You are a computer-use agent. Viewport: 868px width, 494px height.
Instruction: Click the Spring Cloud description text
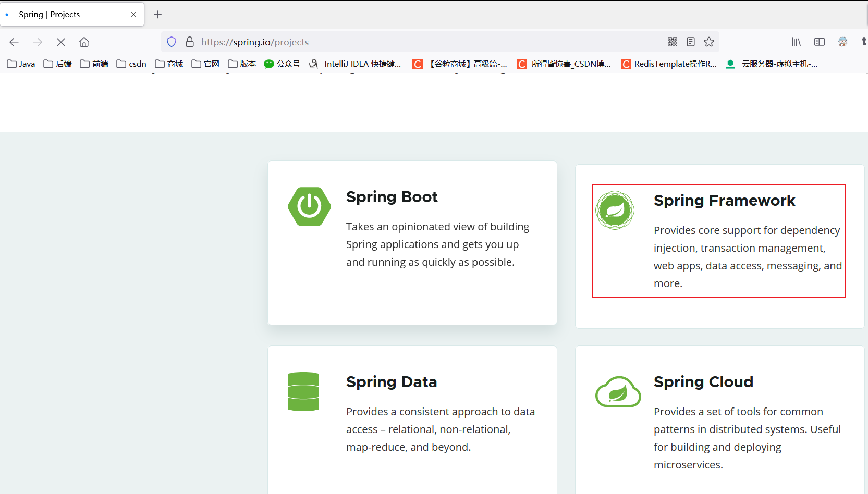(747, 438)
